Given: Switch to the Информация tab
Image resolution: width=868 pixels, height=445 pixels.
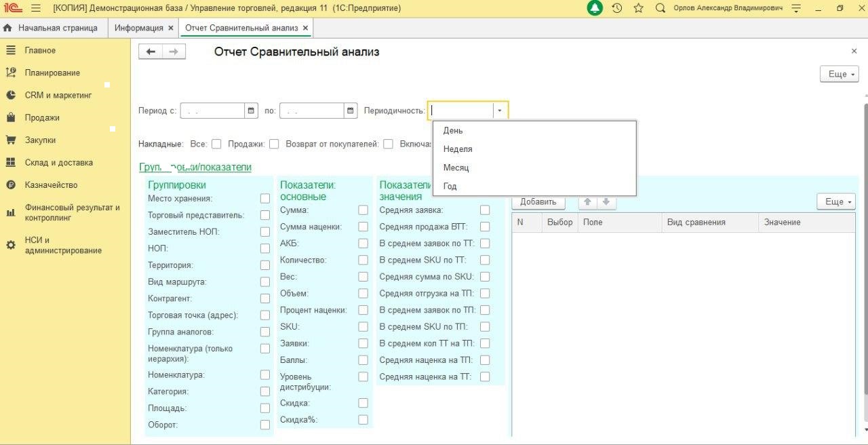Looking at the screenshot, I should [138, 28].
